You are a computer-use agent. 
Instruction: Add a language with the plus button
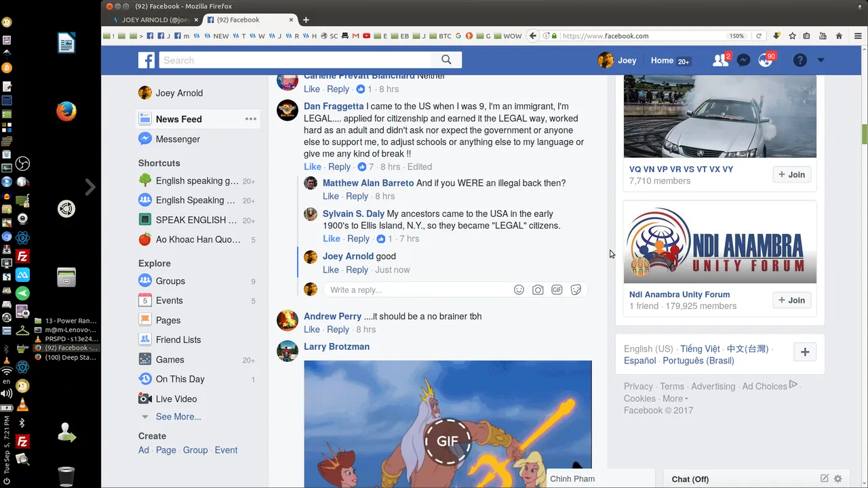coord(805,352)
